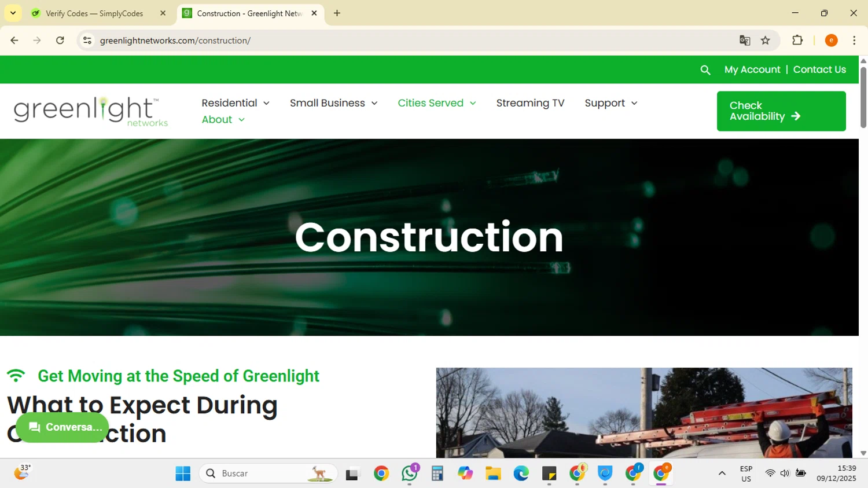Open a new browser tab
This screenshot has width=868, height=488.
click(x=337, y=13)
